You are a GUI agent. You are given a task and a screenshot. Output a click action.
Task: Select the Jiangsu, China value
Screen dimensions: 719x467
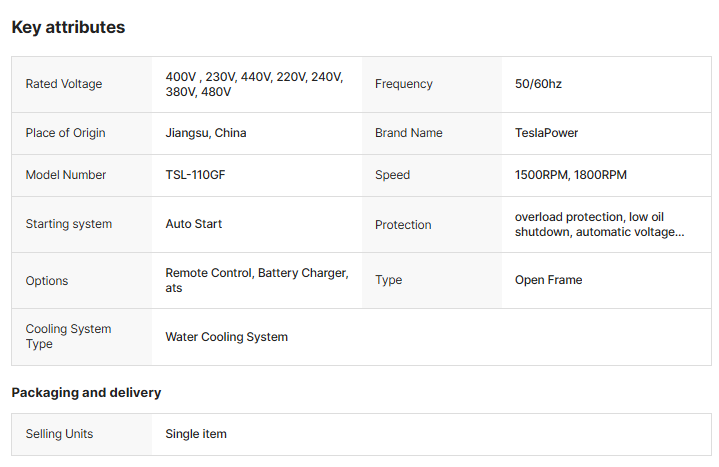point(206,133)
